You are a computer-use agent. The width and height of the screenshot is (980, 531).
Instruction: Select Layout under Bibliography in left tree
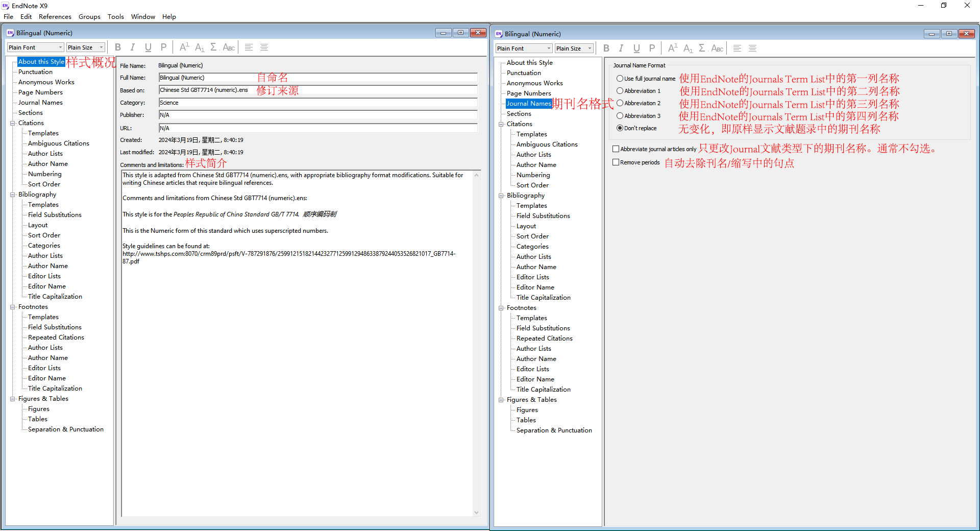(x=38, y=225)
